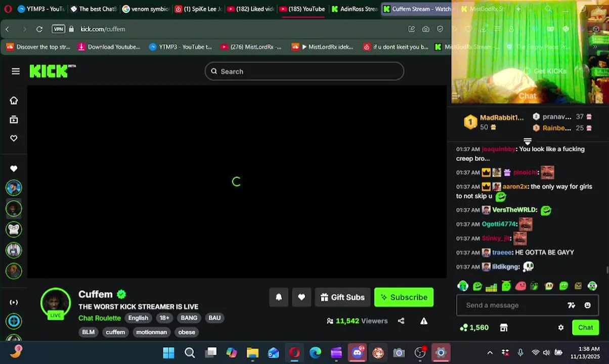This screenshot has width=609, height=364.
Task: Open the Chat Roulette category link
Action: (100, 318)
